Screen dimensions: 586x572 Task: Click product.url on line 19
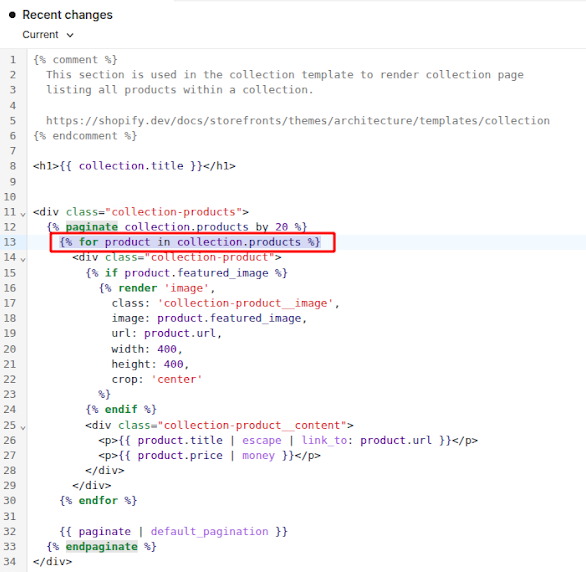click(x=180, y=333)
